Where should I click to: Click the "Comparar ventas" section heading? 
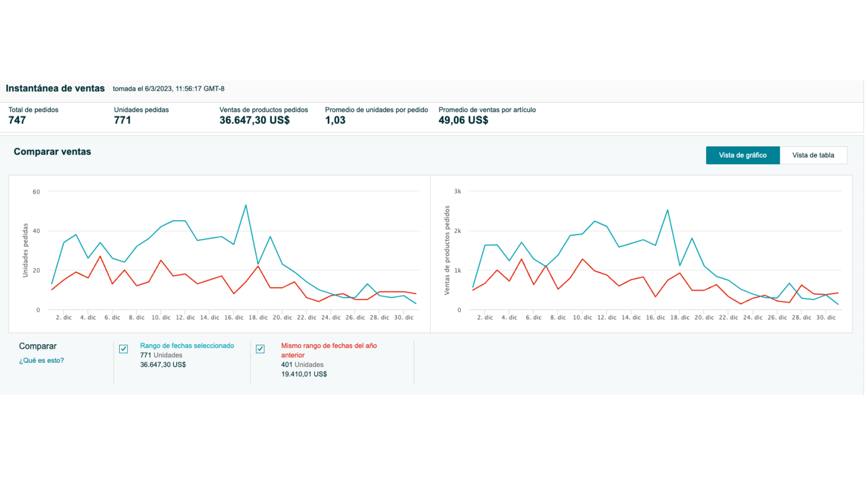53,152
